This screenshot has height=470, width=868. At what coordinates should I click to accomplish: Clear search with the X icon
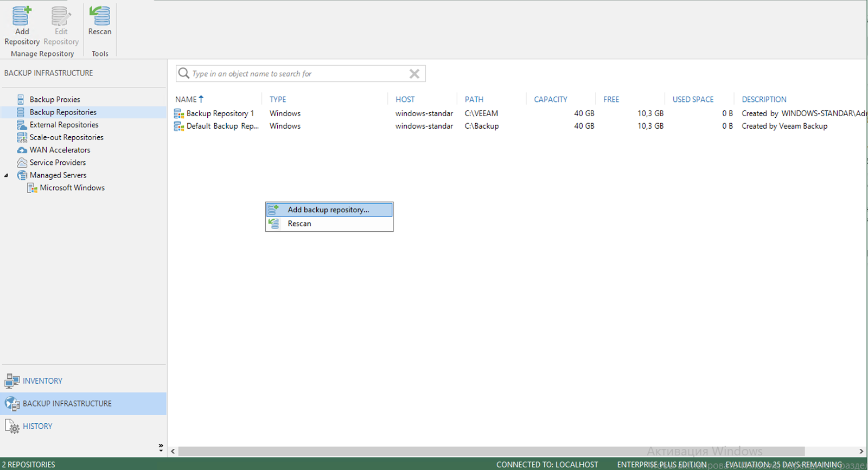pyautogui.click(x=414, y=74)
